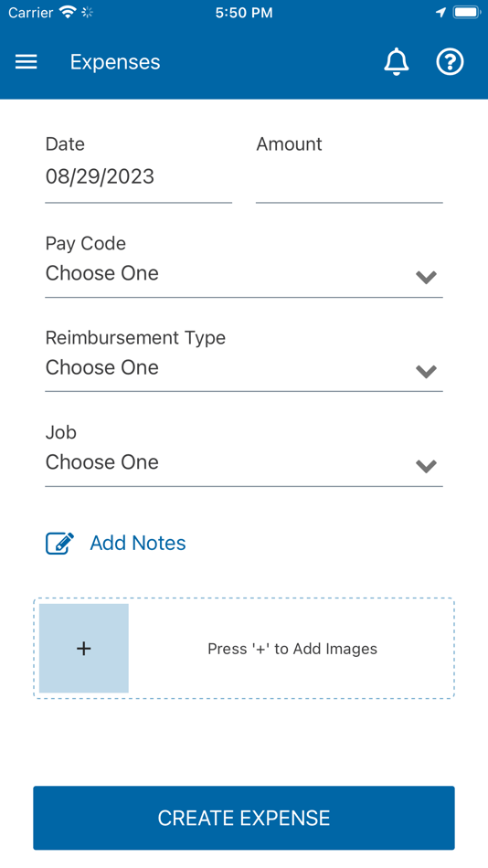This screenshot has width=488, height=868.
Task: Tap the Date field showing 08/29/2023
Action: pos(139,177)
